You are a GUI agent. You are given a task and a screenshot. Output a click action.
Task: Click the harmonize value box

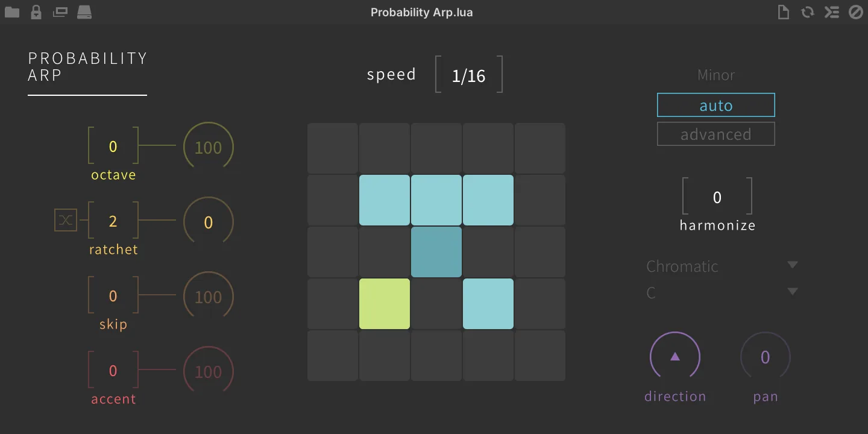pos(717,197)
